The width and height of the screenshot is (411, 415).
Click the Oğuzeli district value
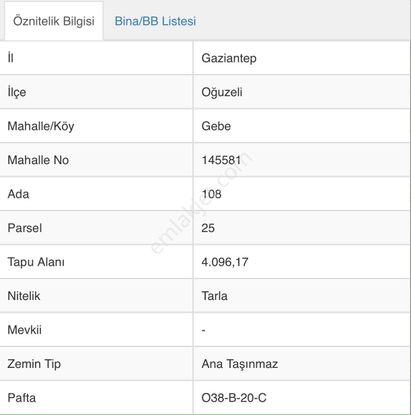click(222, 92)
